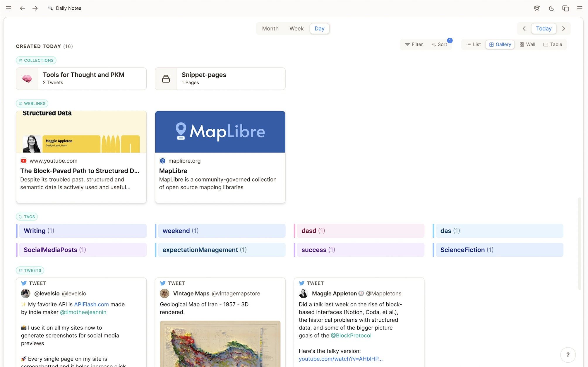Open the Sort dropdown
This screenshot has height=367, width=588.
tap(439, 44)
